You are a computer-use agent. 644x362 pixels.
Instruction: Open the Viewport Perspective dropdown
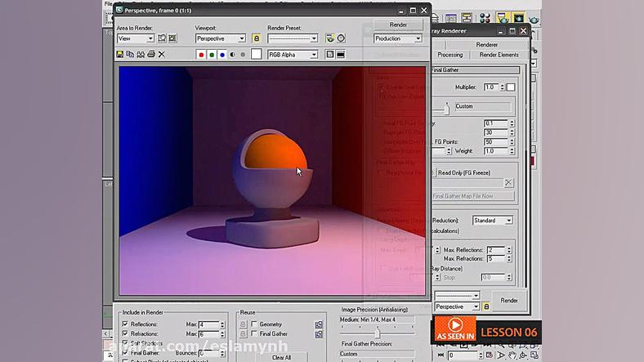pyautogui.click(x=221, y=38)
